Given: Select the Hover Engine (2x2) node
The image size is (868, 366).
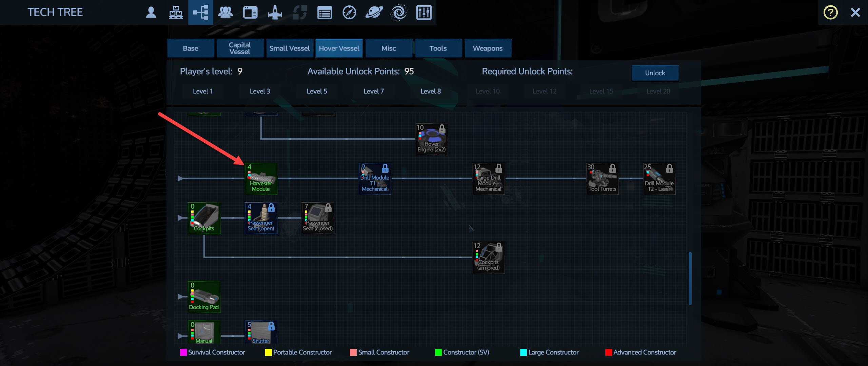Looking at the screenshot, I should click(432, 139).
